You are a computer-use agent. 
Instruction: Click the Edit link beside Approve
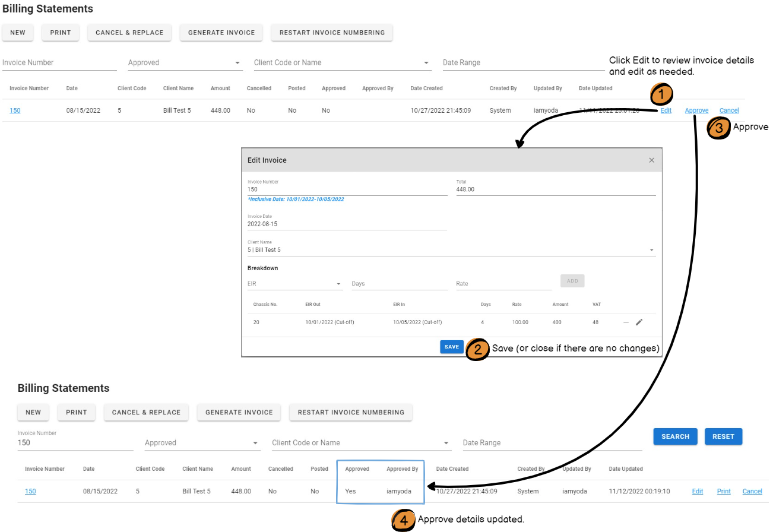tap(666, 110)
